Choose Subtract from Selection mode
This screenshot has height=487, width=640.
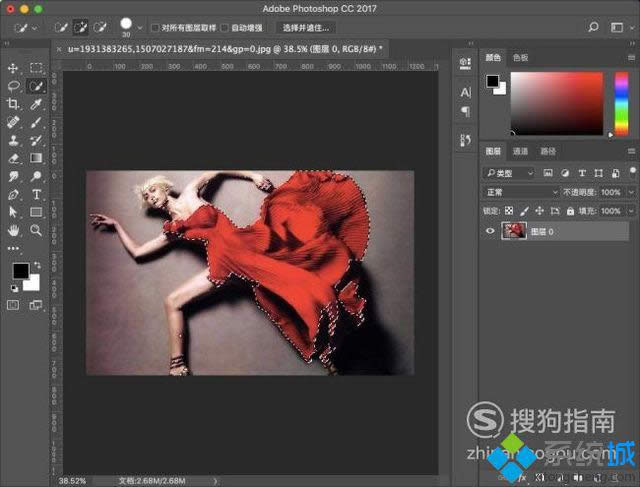(x=100, y=27)
